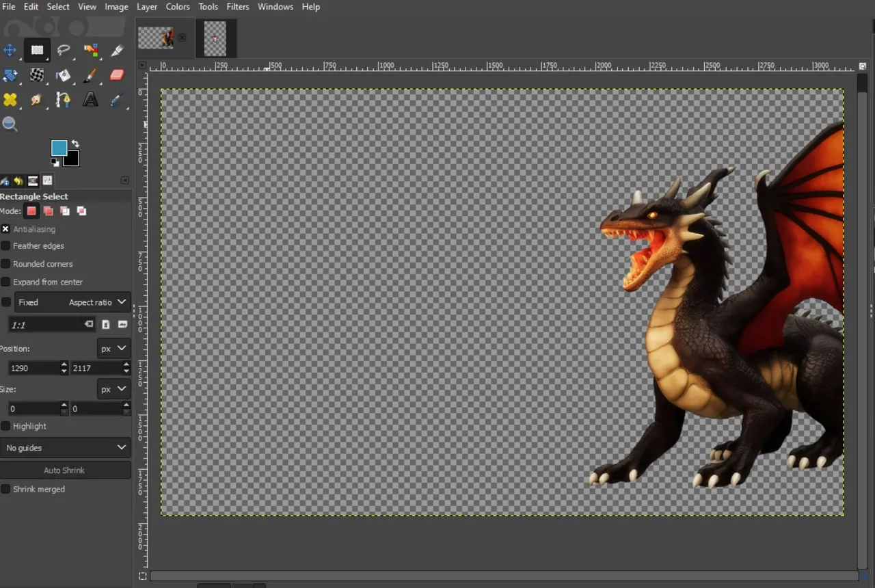Select the Rectangle Select tool
Viewport: 875px width, 588px height.
(37, 50)
